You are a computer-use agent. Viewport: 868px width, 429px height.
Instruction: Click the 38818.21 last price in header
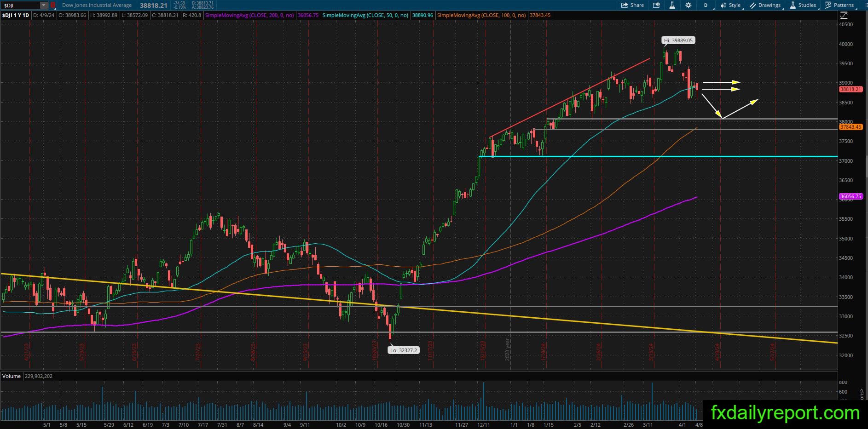tap(153, 5)
